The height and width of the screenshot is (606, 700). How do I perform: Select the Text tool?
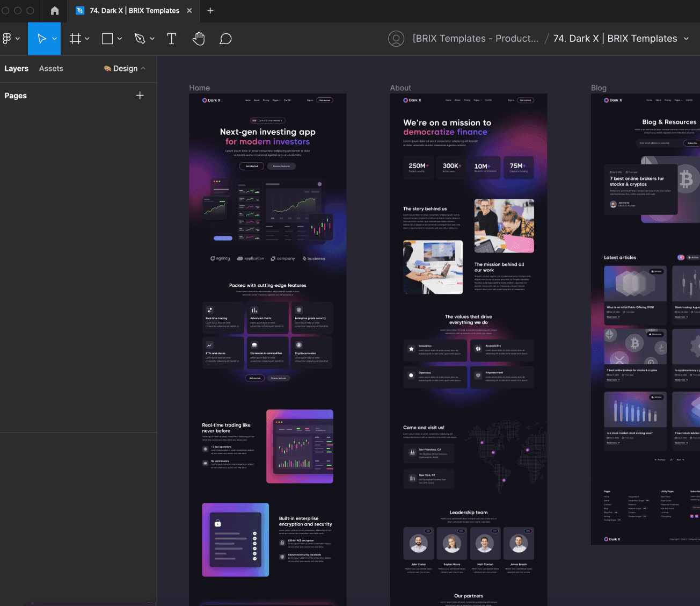[x=172, y=38]
